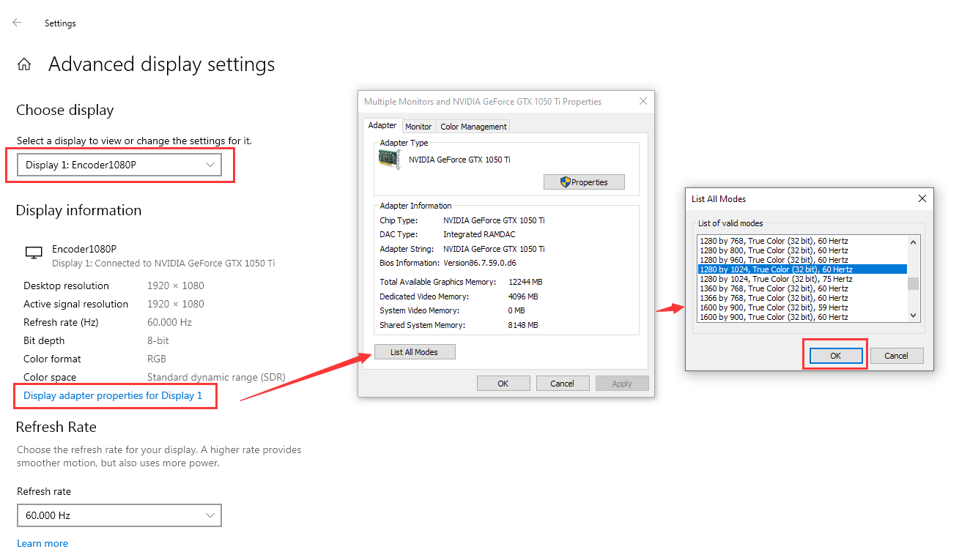Click the Learn more link

click(42, 543)
